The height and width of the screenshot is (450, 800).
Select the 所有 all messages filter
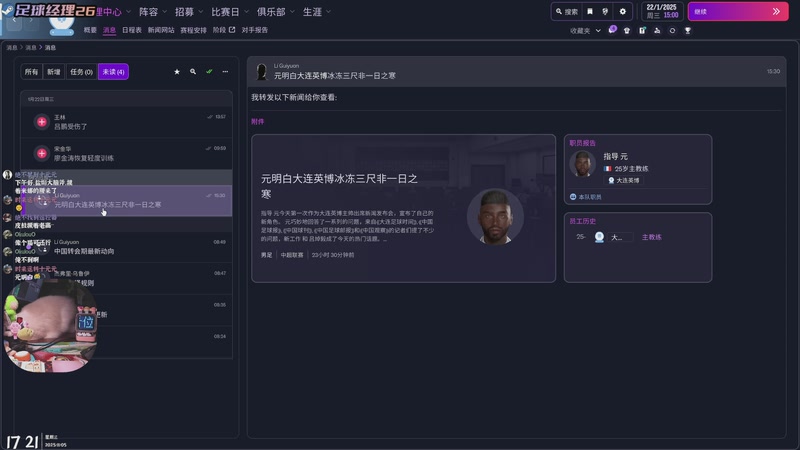click(31, 72)
